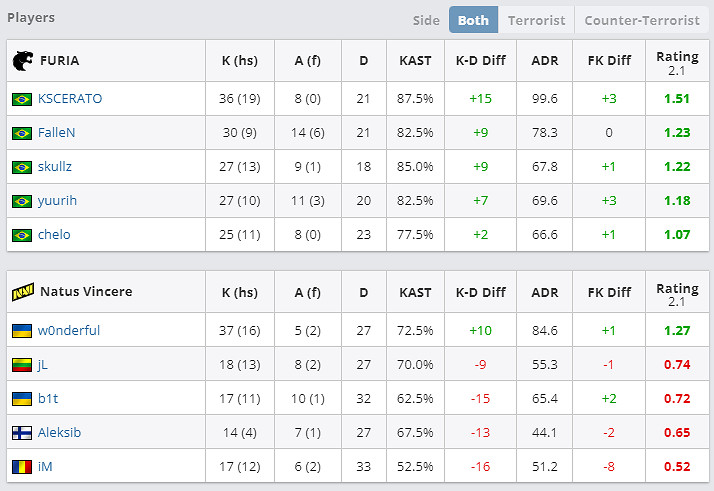This screenshot has width=714, height=491.
Task: Switch side filter to Both
Action: (474, 20)
